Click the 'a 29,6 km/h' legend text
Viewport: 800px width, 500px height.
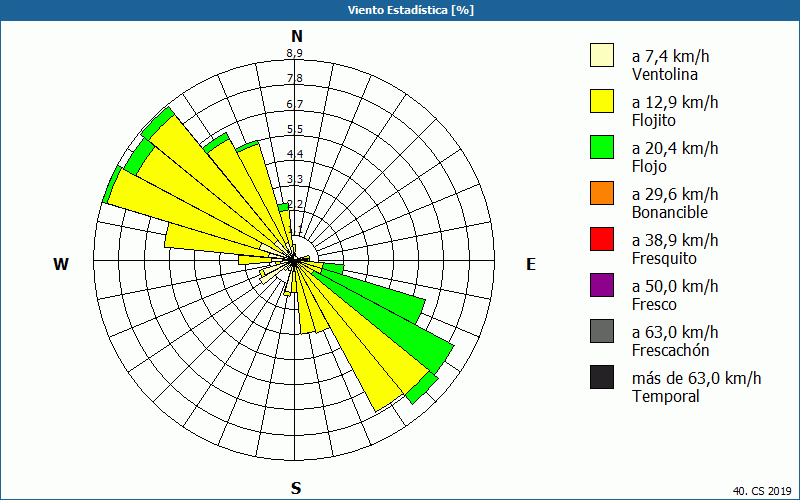[x=675, y=194]
